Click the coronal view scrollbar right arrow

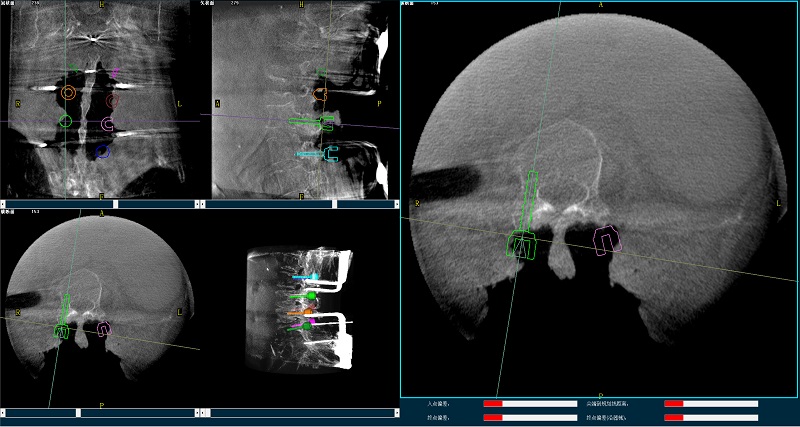pyautogui.click(x=196, y=203)
